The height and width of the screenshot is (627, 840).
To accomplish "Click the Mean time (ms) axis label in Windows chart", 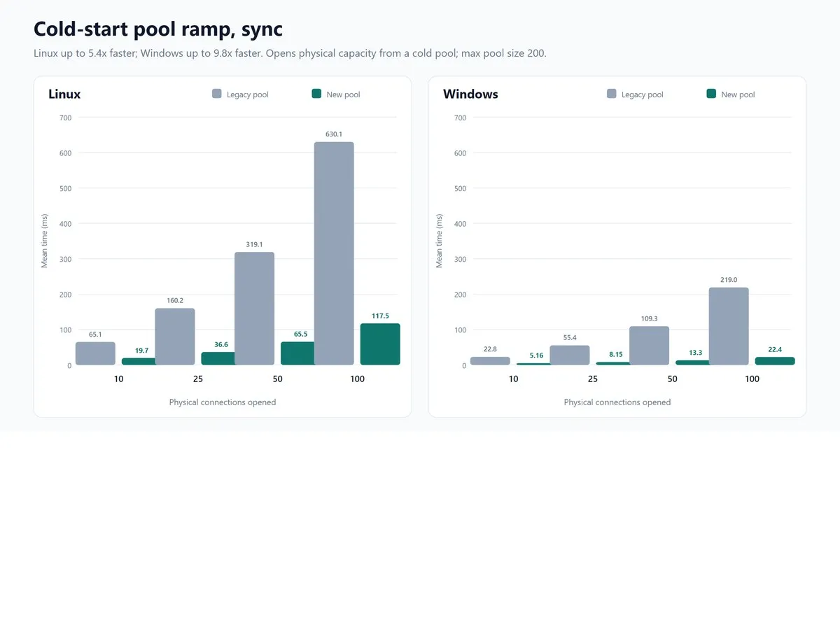I will tap(440, 241).
